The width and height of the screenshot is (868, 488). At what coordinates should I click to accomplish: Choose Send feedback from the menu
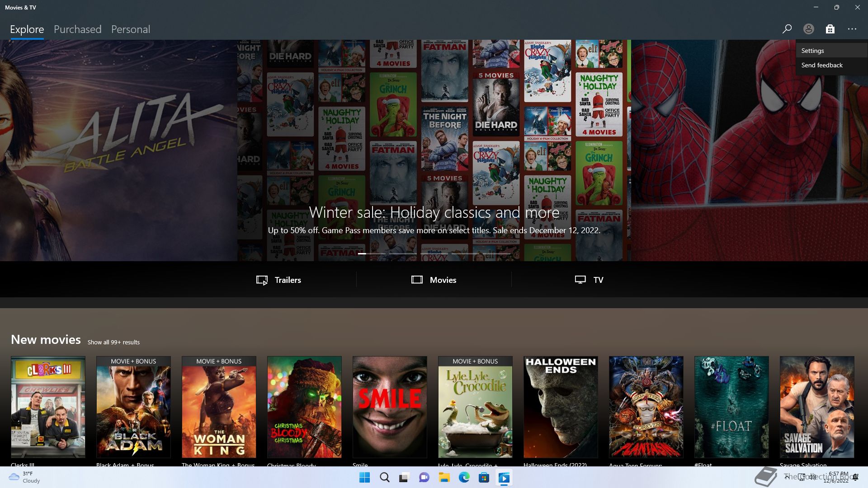coord(832,65)
